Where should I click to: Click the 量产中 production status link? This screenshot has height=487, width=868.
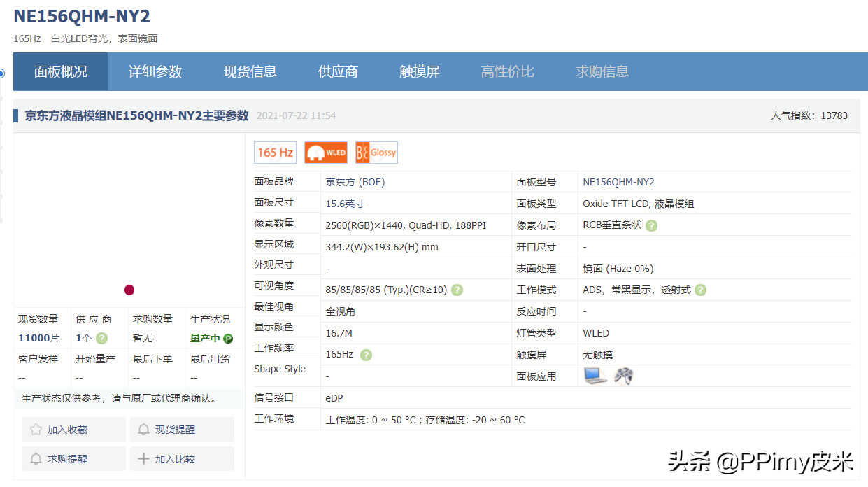[205, 339]
